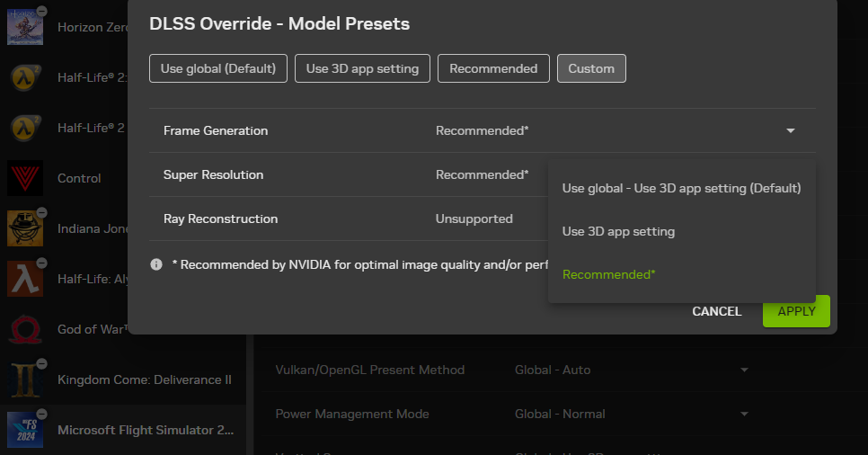Open the Kingdom Come: Deliverance II icon

pyautogui.click(x=24, y=379)
